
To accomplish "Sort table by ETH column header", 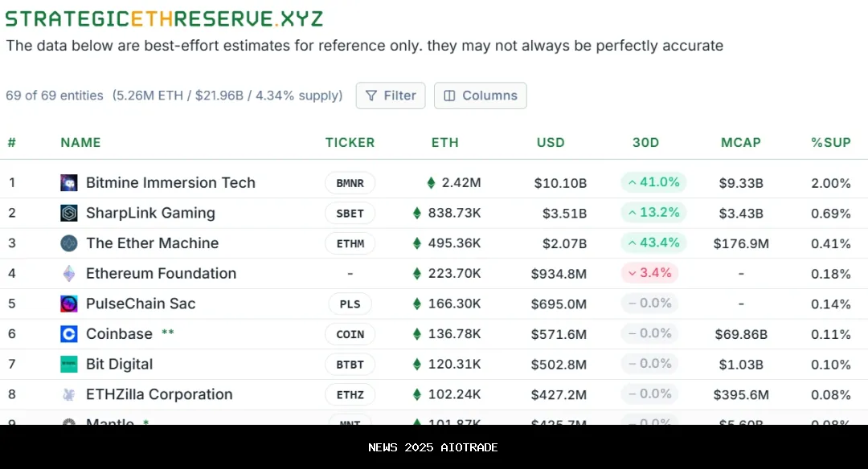I will click(444, 143).
